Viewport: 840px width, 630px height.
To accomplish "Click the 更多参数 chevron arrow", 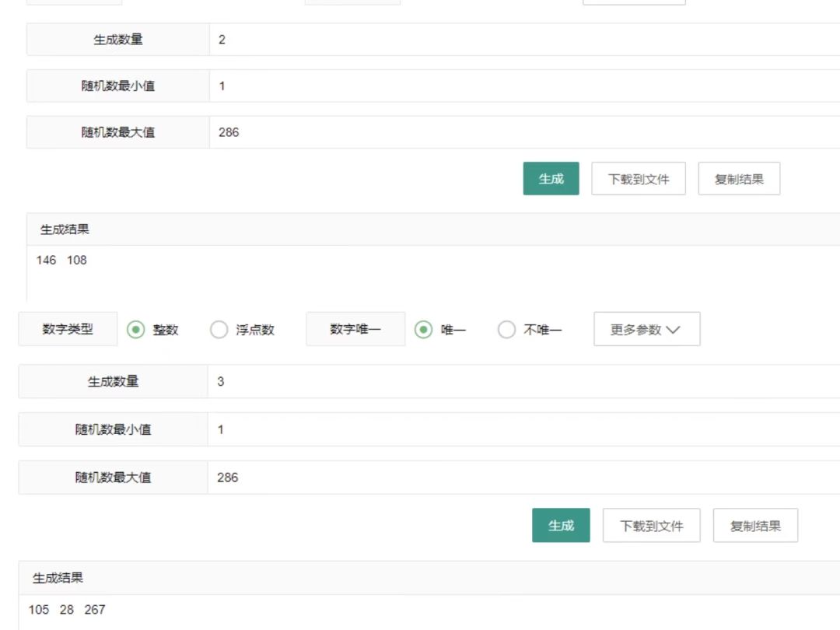I will pyautogui.click(x=673, y=330).
